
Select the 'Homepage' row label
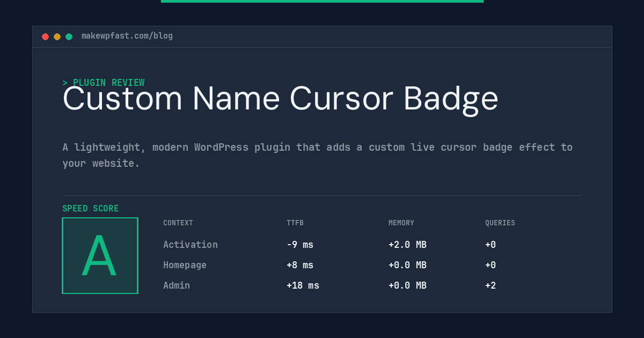185,265
